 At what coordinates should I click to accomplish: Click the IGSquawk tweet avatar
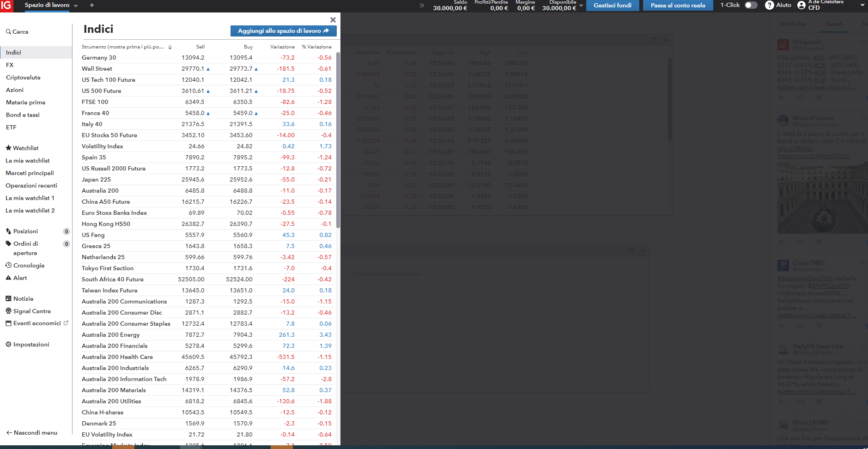tap(783, 45)
